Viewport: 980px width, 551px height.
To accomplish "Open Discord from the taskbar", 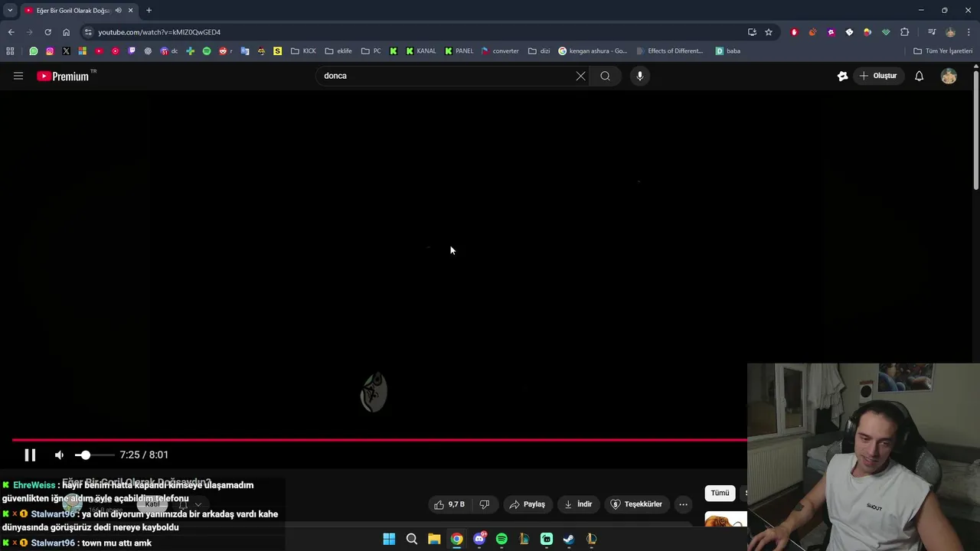I will tap(479, 540).
